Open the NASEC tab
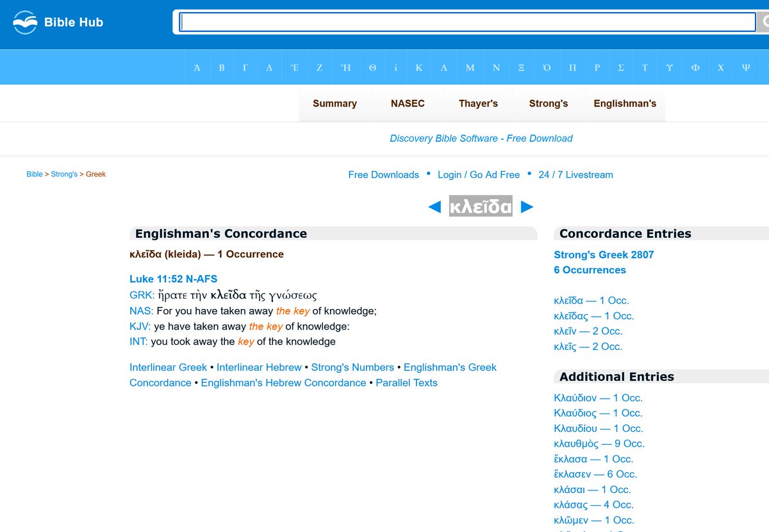769x532 pixels. click(x=408, y=103)
